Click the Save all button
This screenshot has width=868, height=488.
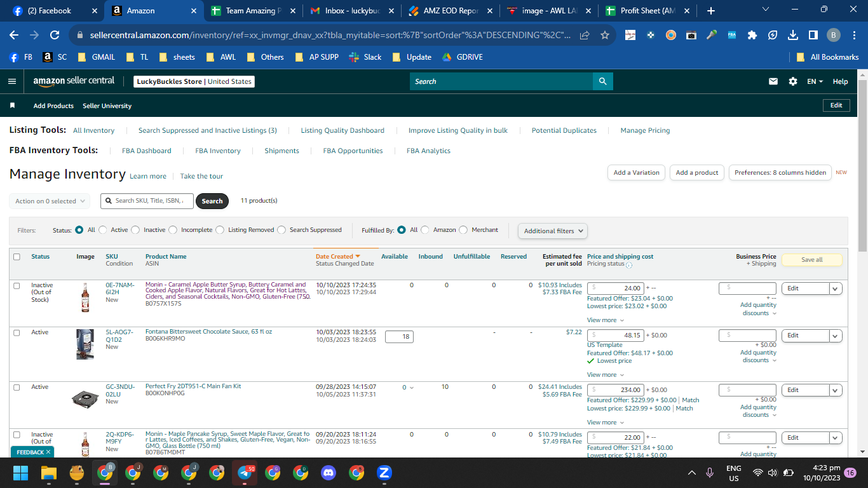click(x=811, y=260)
